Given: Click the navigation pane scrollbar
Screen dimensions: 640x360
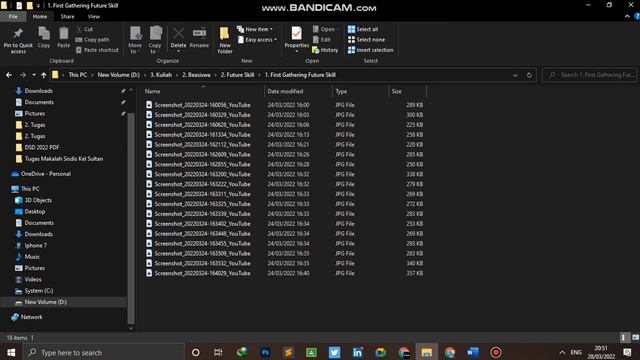Looking at the screenshot, I should click(131, 218).
